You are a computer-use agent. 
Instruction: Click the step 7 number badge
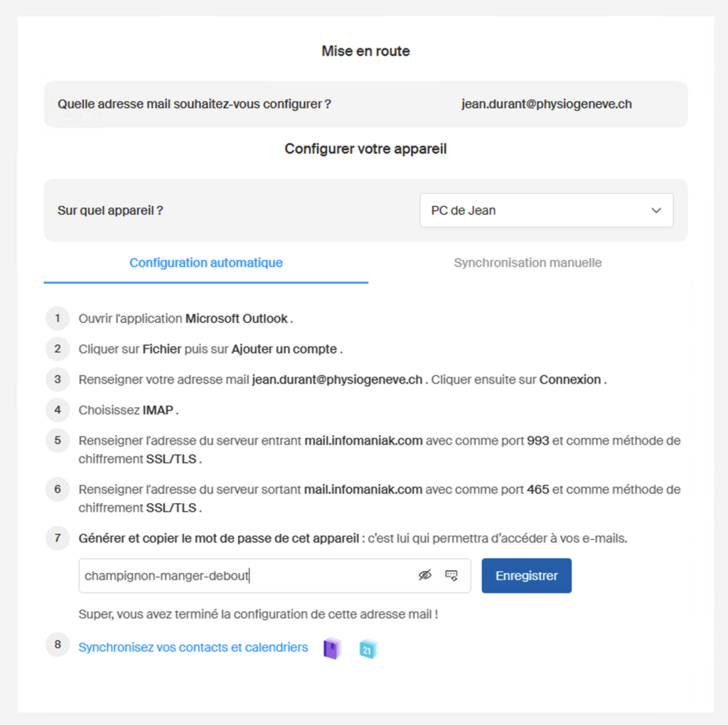point(58,538)
